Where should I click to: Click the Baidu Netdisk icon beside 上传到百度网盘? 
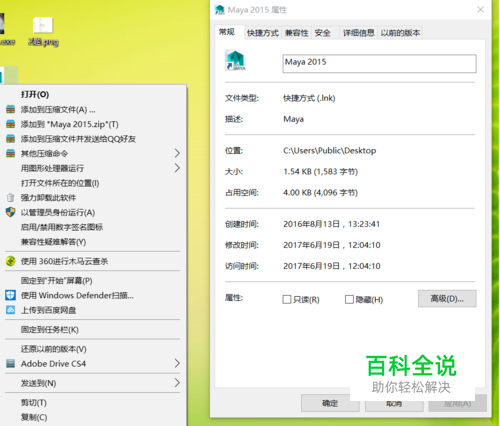(11, 310)
